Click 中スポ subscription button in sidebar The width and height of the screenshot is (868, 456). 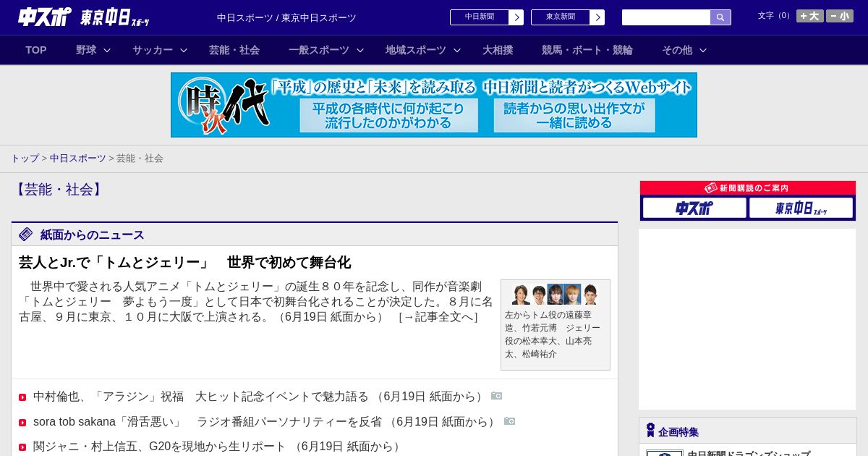click(x=694, y=208)
